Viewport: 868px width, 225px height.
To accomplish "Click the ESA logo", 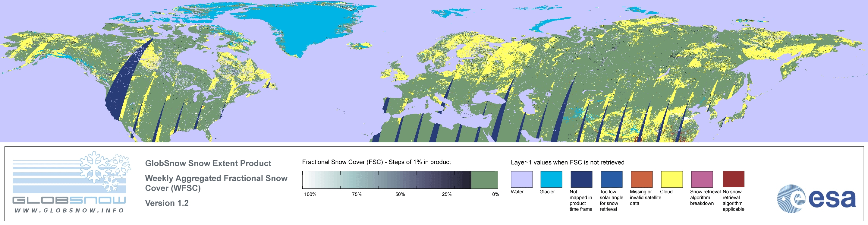I will [x=816, y=198].
